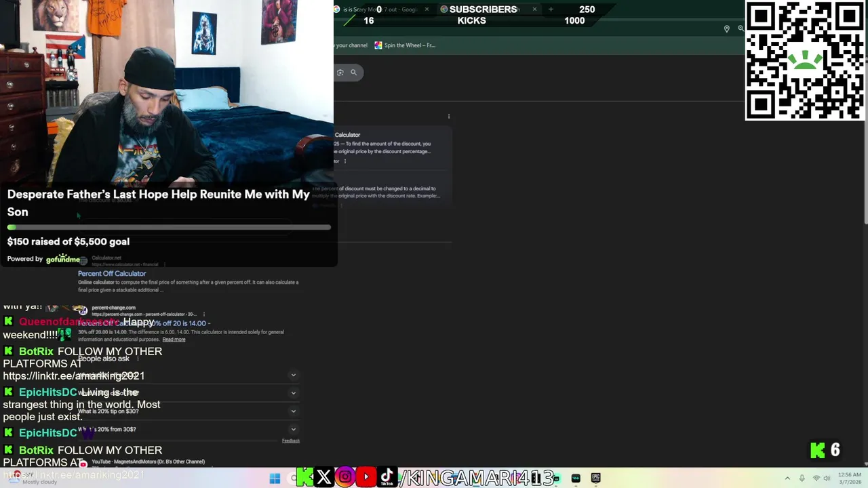Click the Kick viewer count icon
Image resolution: width=868 pixels, height=488 pixels.
tap(818, 450)
